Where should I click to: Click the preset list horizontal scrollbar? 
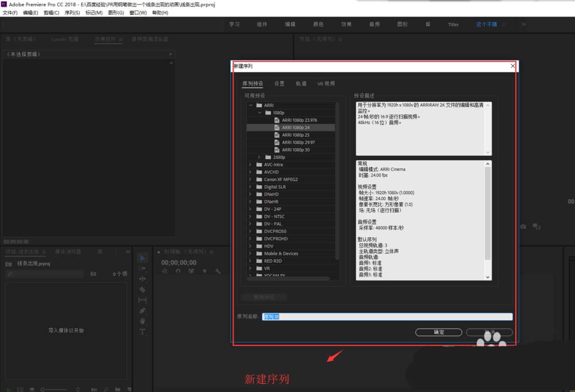pos(288,279)
